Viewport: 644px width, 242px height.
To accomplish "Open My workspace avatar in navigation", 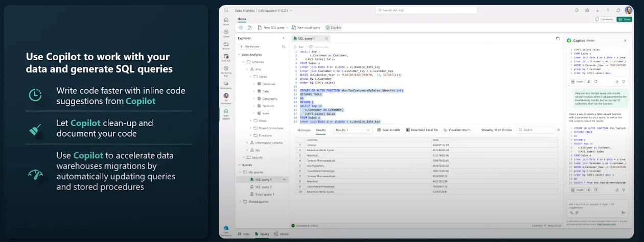I will point(226,98).
